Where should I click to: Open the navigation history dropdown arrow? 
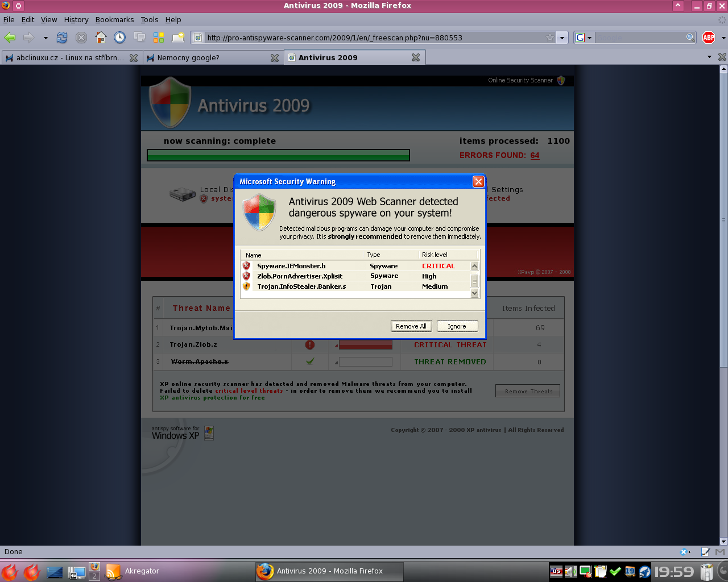click(x=45, y=38)
